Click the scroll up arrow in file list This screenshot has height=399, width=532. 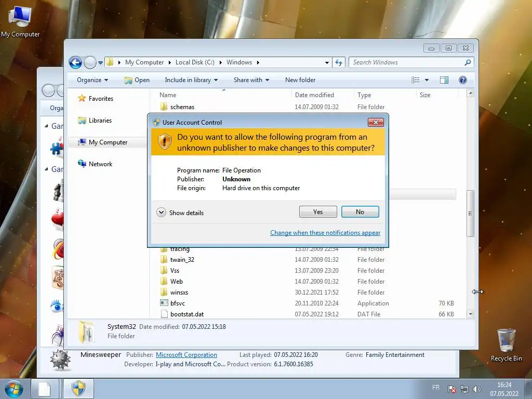click(x=470, y=94)
